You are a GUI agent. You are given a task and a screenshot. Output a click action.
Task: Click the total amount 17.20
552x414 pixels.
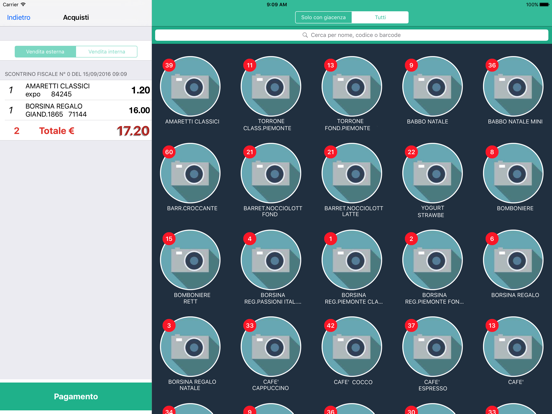[x=133, y=131]
